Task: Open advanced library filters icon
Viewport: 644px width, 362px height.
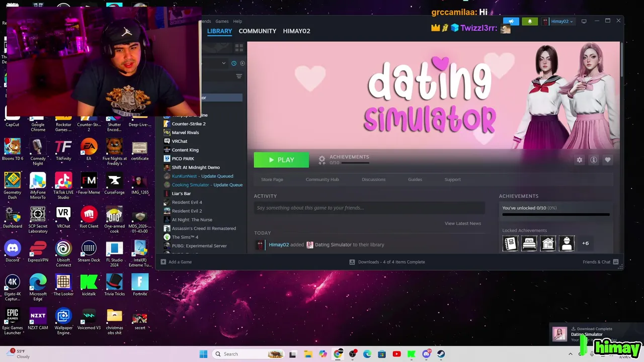Action: [239, 76]
